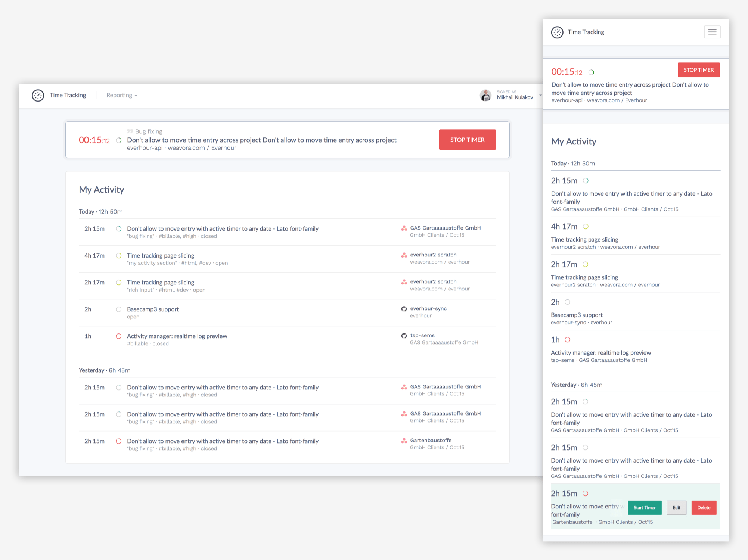Click GitHub icon next to everhour-sync
This screenshot has width=748, height=560.
tap(404, 309)
